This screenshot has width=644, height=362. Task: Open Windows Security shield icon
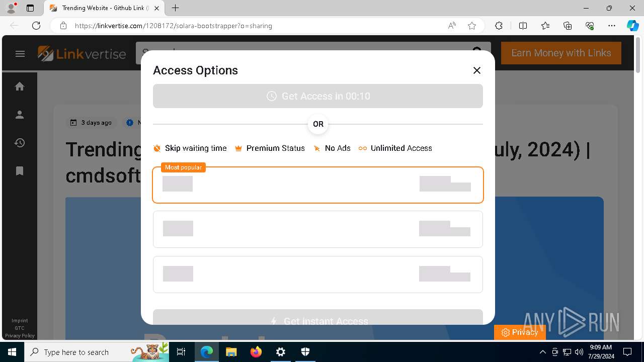(x=305, y=352)
